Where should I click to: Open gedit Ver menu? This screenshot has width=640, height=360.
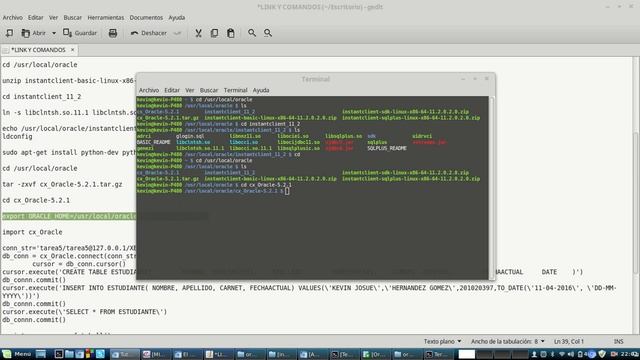tap(53, 18)
